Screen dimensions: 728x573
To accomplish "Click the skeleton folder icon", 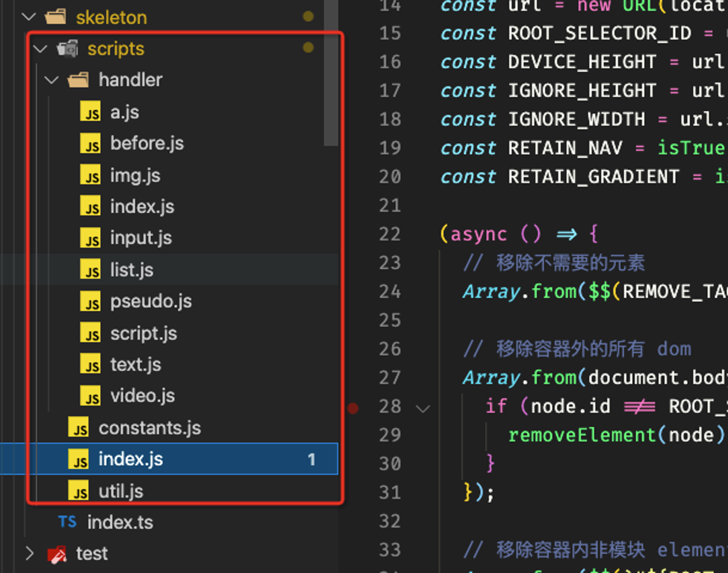I will click(55, 17).
